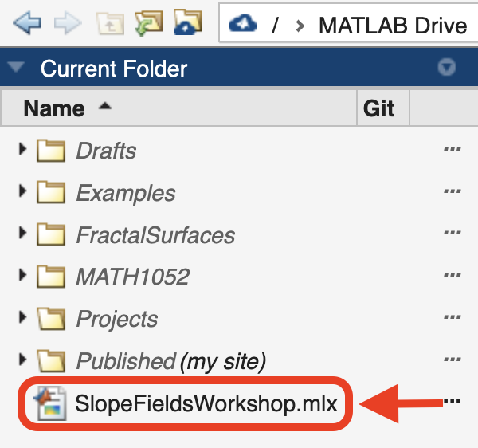Click MATLAB Drive in the address path

point(393,26)
